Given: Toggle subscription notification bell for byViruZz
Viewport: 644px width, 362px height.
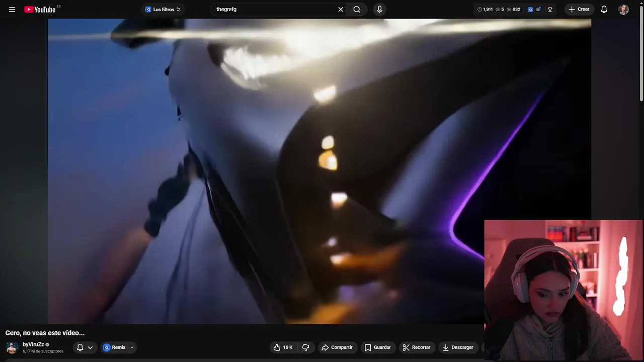Looking at the screenshot, I should 80,347.
